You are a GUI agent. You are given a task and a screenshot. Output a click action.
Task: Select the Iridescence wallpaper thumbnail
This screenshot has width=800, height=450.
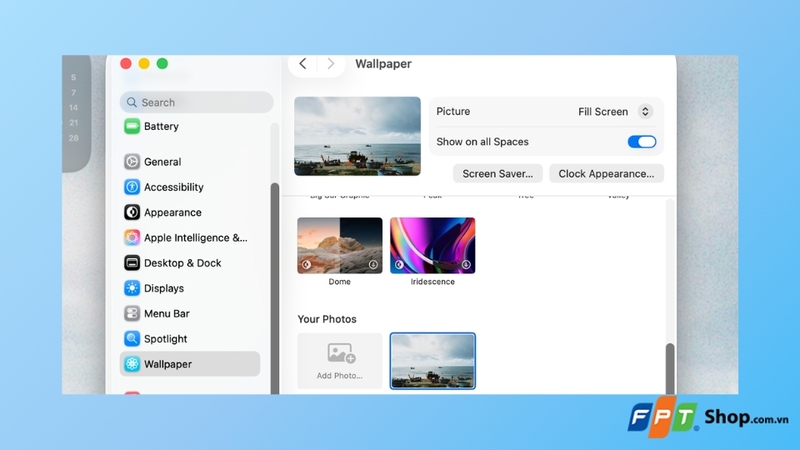coord(433,245)
